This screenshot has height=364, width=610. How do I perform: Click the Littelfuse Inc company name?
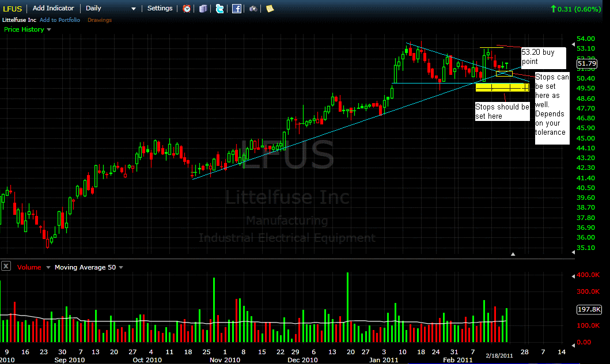[20, 20]
